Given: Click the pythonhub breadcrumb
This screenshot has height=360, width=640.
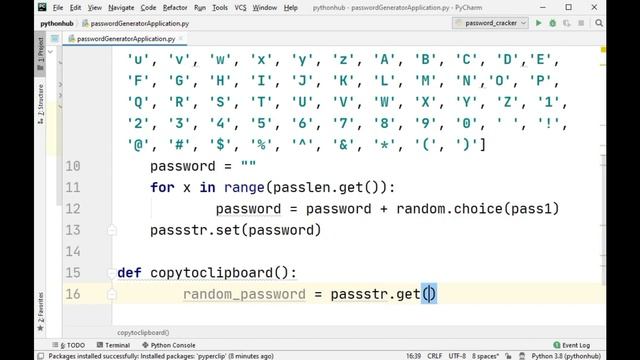Looking at the screenshot, I should pyautogui.click(x=57, y=23).
